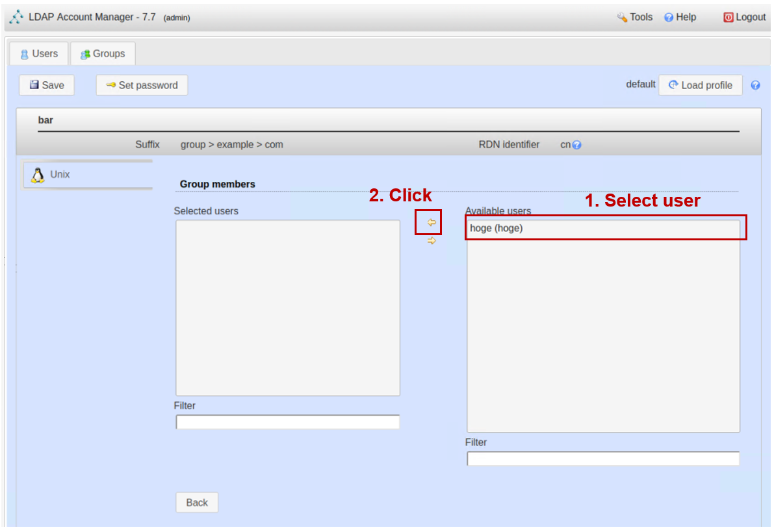Switch to the Users tab
The height and width of the screenshot is (532, 774).
pos(39,54)
